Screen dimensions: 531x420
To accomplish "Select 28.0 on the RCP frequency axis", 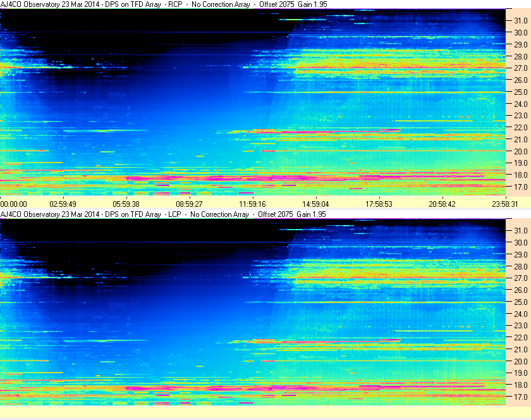I will tap(521, 56).
